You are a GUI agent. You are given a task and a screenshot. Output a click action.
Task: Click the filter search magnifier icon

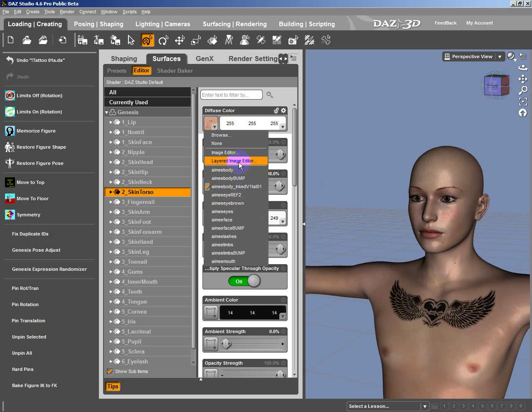point(270,95)
